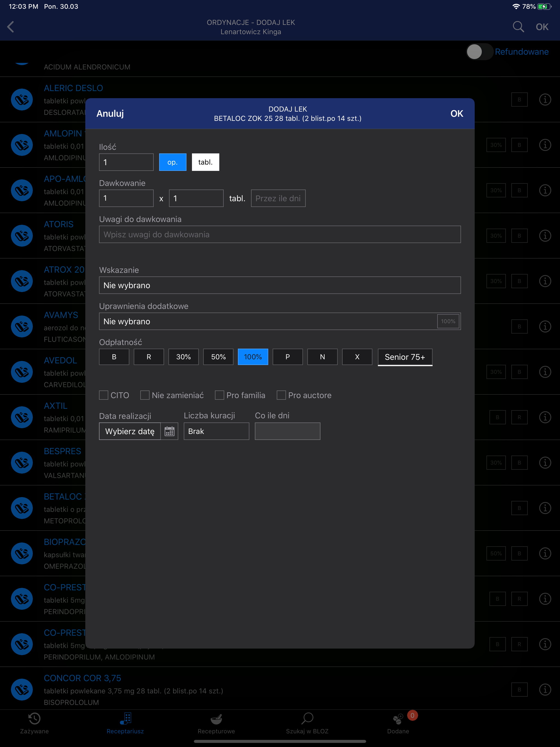Open the search magnifier icon
The height and width of the screenshot is (747, 560).
pyautogui.click(x=518, y=27)
